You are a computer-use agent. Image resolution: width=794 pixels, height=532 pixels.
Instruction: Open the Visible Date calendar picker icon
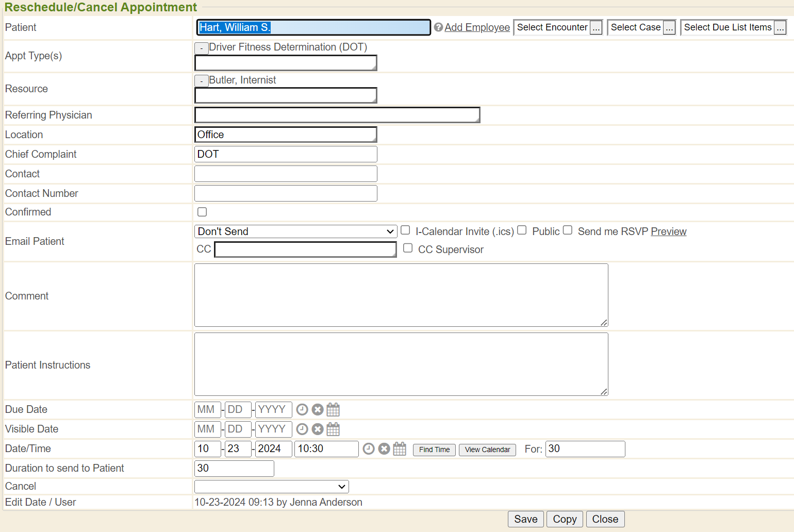tap(333, 429)
